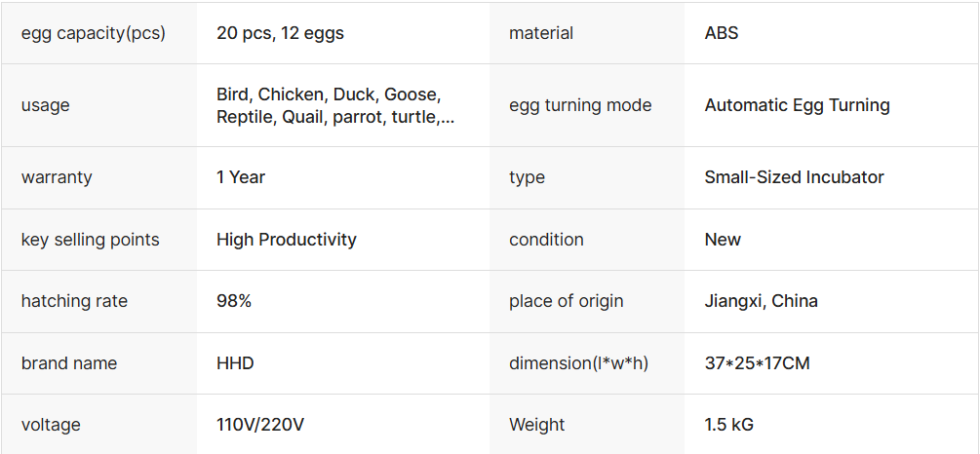Select the '98%' hatching rate value
Screen dimensions: 980x454
[234, 301]
